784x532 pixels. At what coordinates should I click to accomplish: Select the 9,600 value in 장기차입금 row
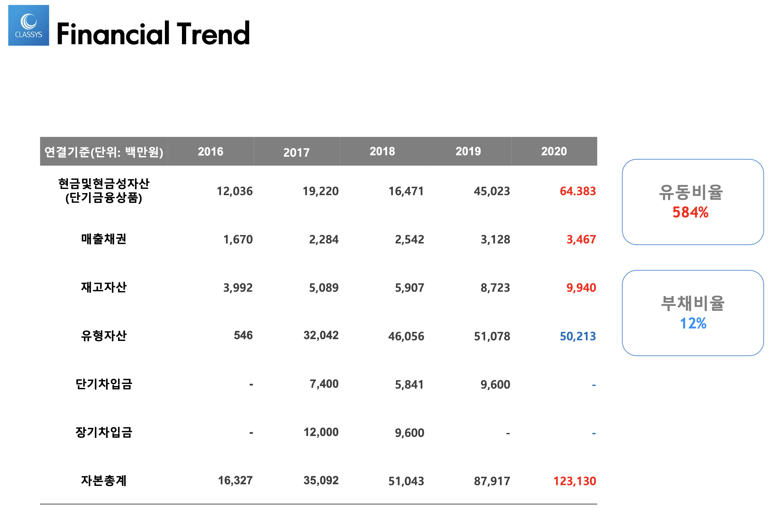tap(410, 433)
